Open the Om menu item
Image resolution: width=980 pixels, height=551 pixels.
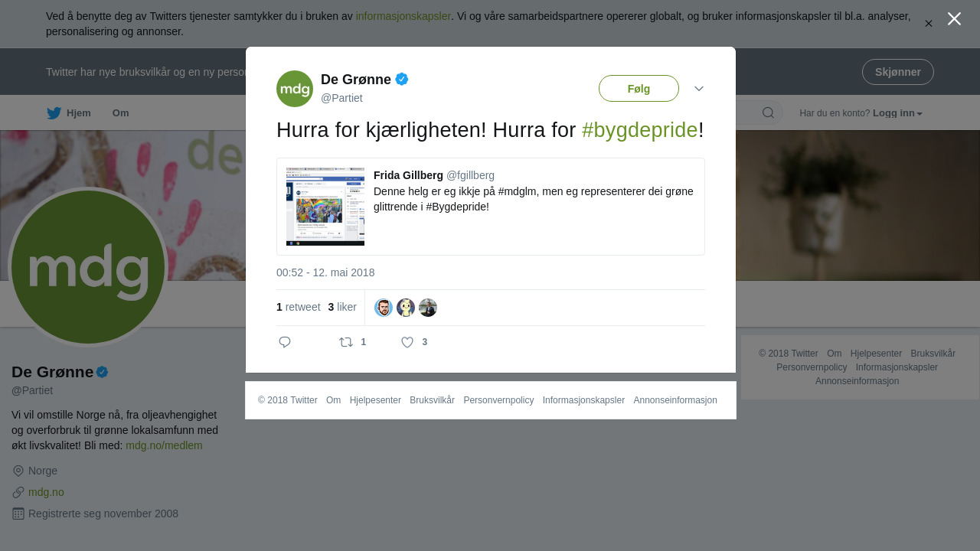[x=121, y=113]
